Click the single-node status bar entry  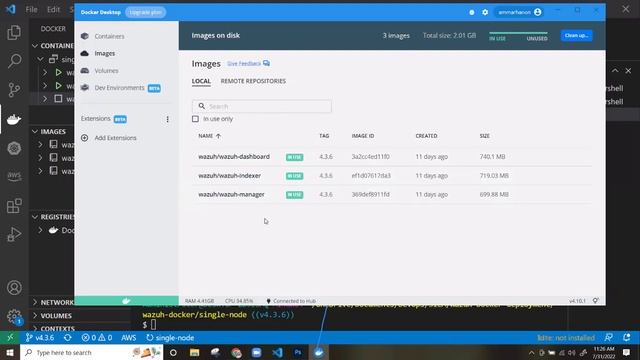pos(170,338)
